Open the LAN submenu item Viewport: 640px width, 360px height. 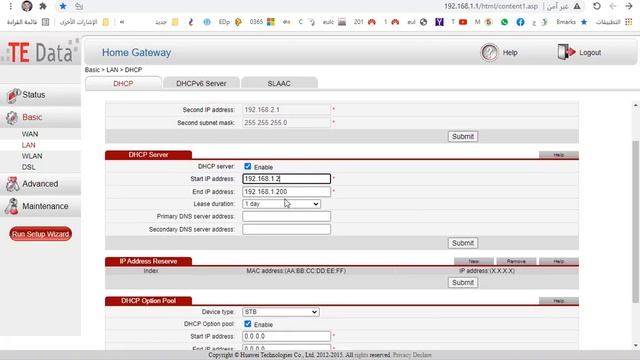coord(29,145)
